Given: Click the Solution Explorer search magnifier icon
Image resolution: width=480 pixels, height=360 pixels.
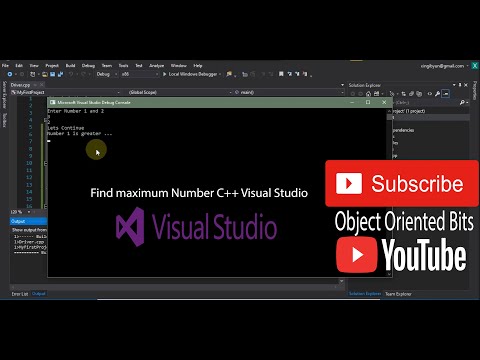Looking at the screenshot, I should (x=462, y=103).
